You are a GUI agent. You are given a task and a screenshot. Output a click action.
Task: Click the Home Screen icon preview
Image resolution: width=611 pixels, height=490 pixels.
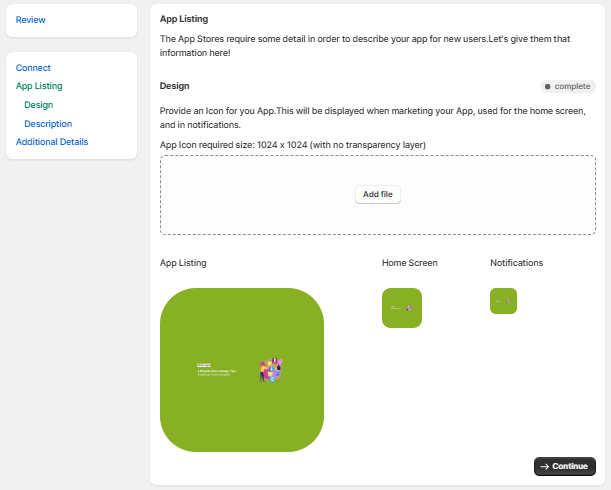click(402, 308)
